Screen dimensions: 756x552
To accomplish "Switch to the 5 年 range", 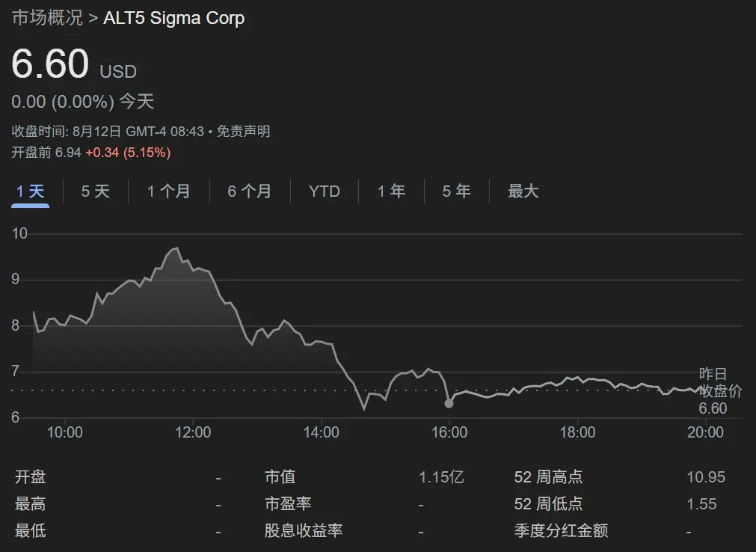I will coord(456,191).
